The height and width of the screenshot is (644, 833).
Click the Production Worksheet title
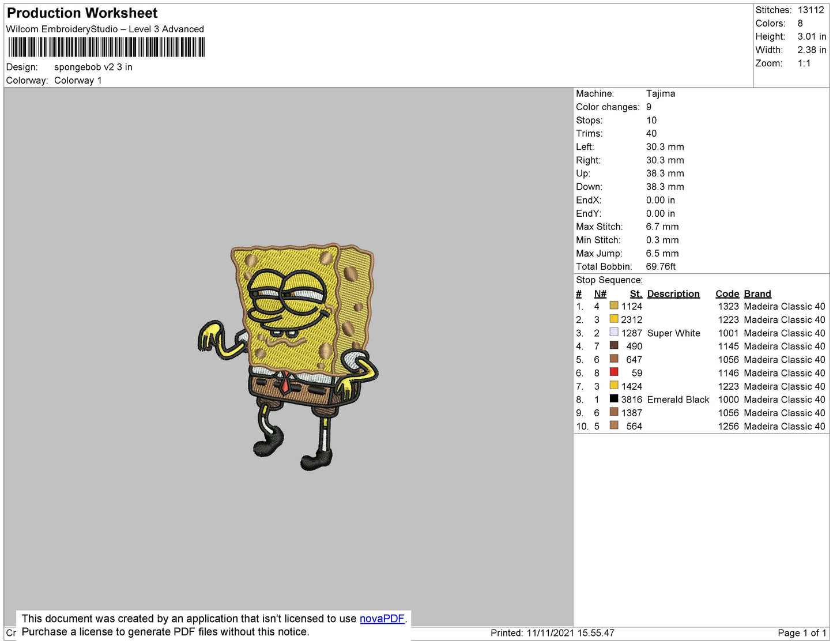82,13
